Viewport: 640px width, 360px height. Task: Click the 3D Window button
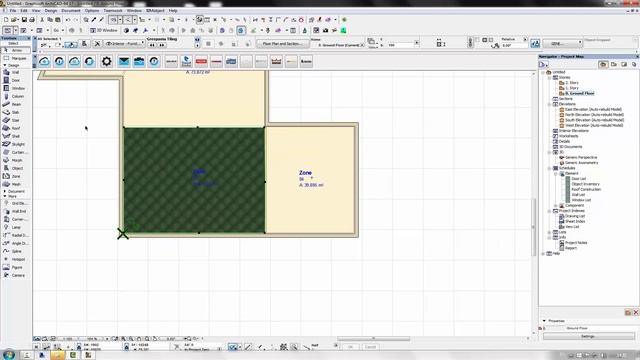[104, 30]
